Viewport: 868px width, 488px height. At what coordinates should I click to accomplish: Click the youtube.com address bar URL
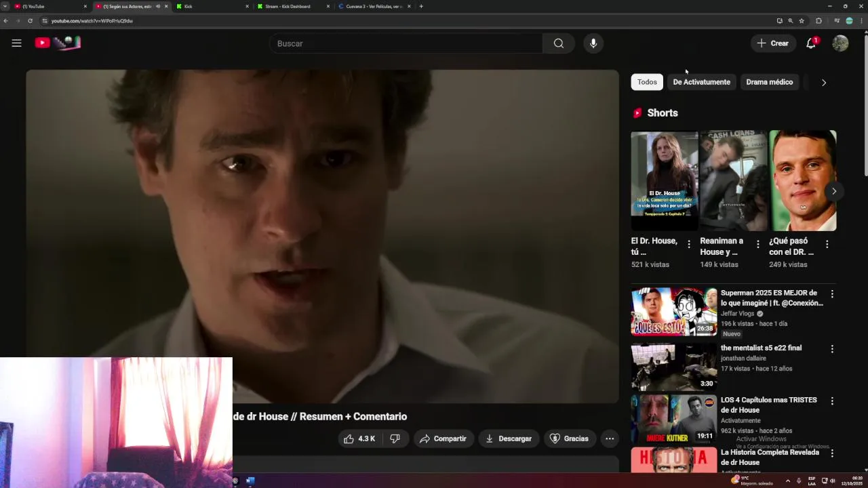[x=92, y=21]
